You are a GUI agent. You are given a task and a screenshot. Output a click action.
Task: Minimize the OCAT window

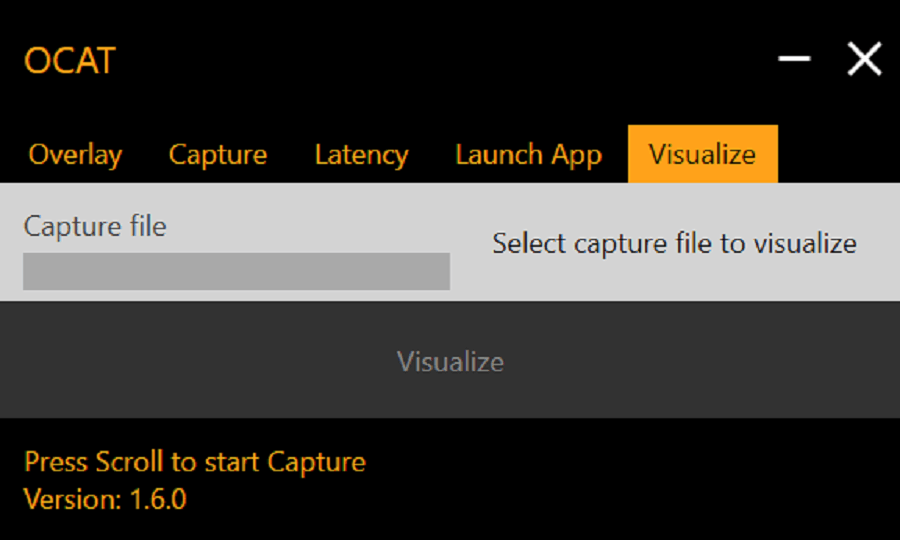coord(795,60)
